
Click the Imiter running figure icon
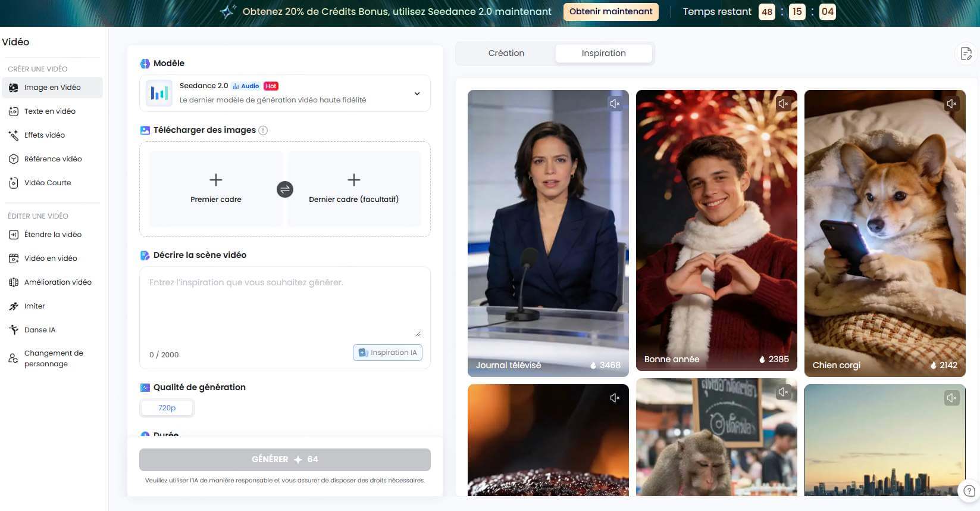[14, 306]
